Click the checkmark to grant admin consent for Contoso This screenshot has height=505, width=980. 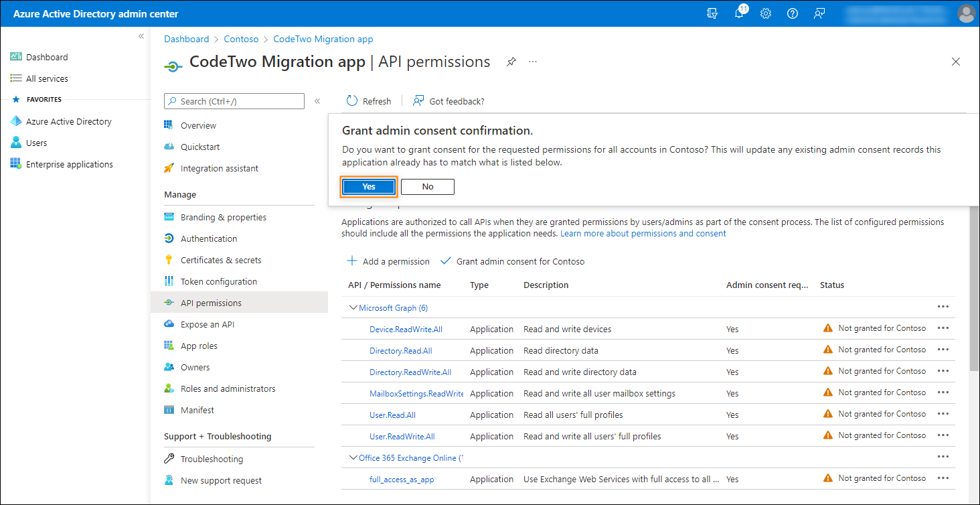coord(446,261)
